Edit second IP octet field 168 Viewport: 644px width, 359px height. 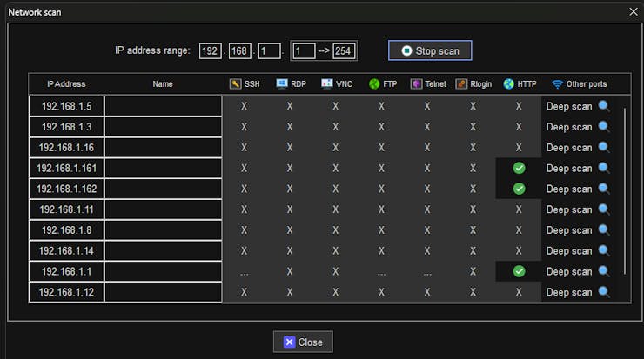tap(240, 51)
